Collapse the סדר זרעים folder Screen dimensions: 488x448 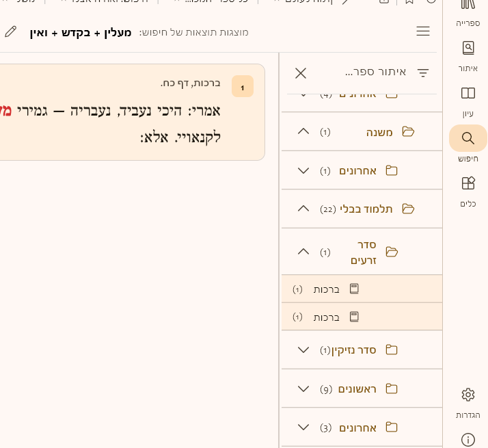(304, 252)
